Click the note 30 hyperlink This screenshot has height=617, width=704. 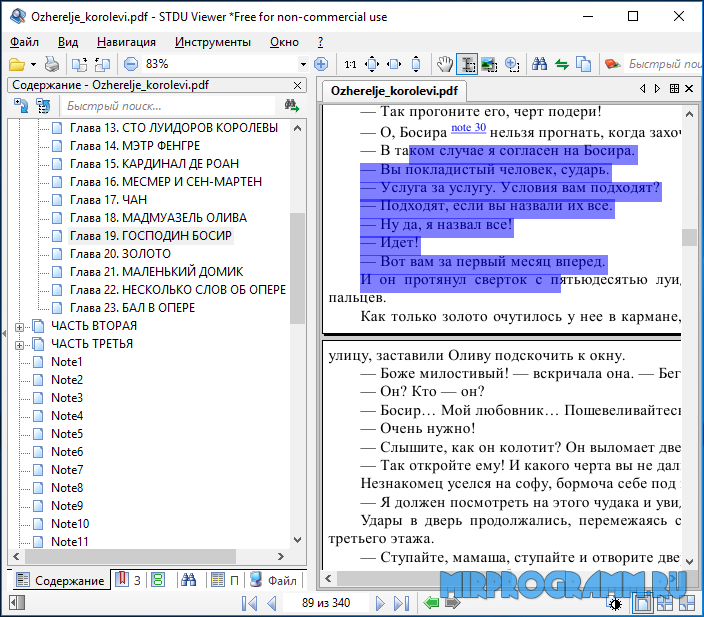(468, 128)
